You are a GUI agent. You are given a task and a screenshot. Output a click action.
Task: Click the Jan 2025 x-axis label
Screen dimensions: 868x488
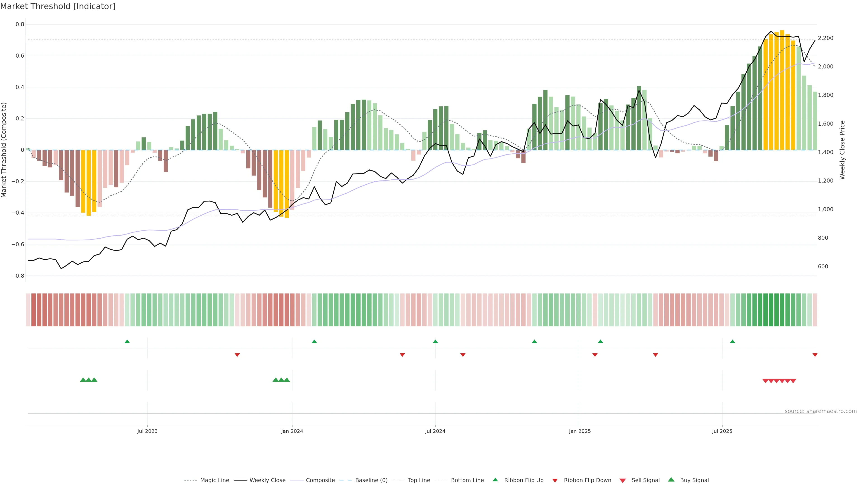click(580, 431)
